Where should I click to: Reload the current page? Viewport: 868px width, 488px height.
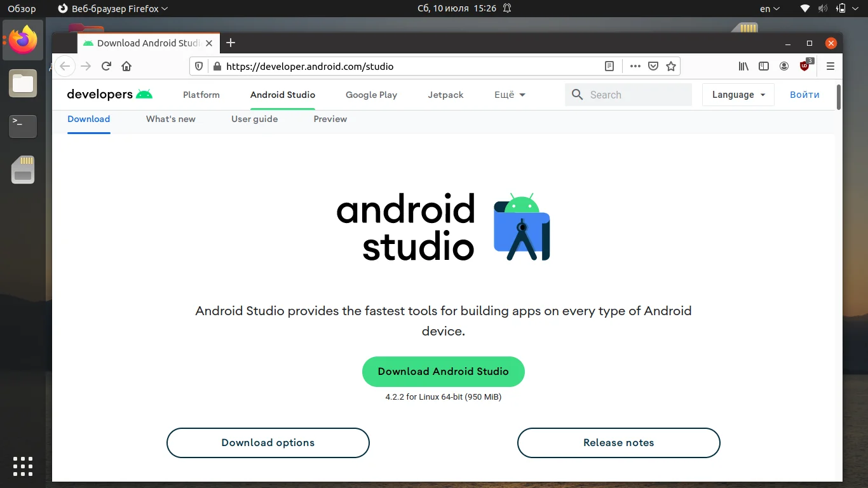coord(107,66)
